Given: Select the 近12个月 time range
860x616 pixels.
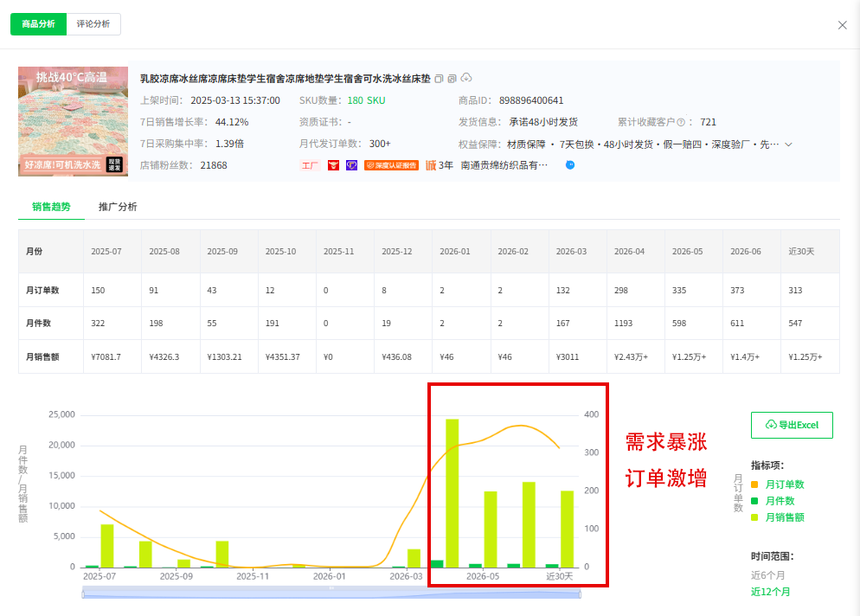Looking at the screenshot, I should [x=771, y=592].
